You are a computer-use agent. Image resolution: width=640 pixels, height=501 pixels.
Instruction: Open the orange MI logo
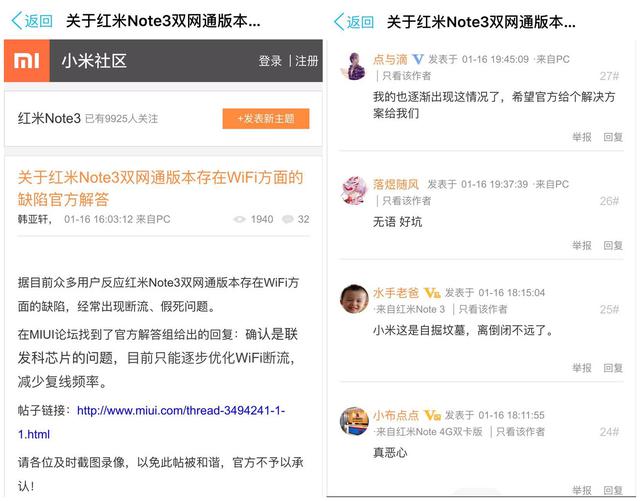pos(27,61)
